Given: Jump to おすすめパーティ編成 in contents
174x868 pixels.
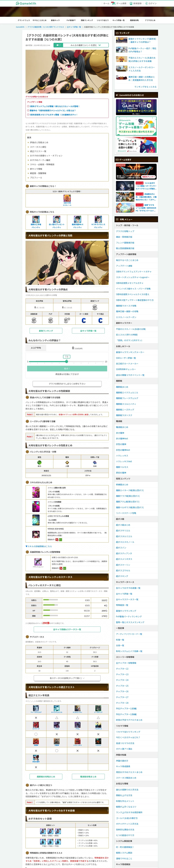Looking at the screenshot, I should pyautogui.click(x=40, y=160).
